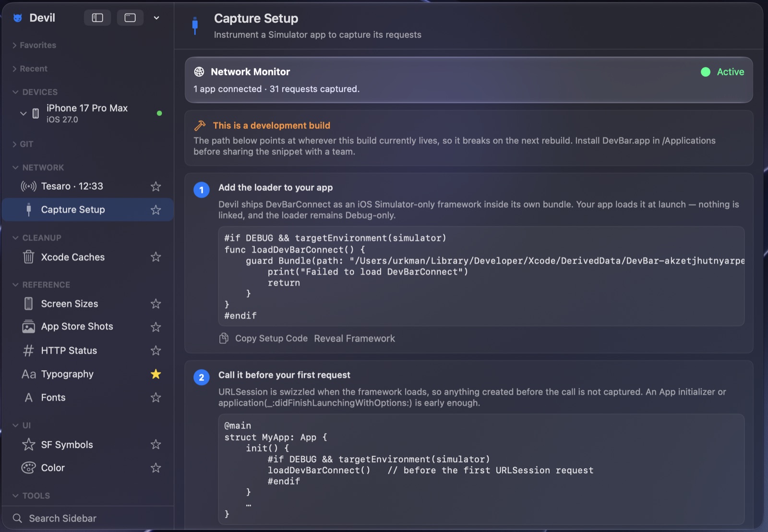The width and height of the screenshot is (768, 532).
Task: Toggle the sidebar with the sidebar icon
Action: [x=97, y=18]
